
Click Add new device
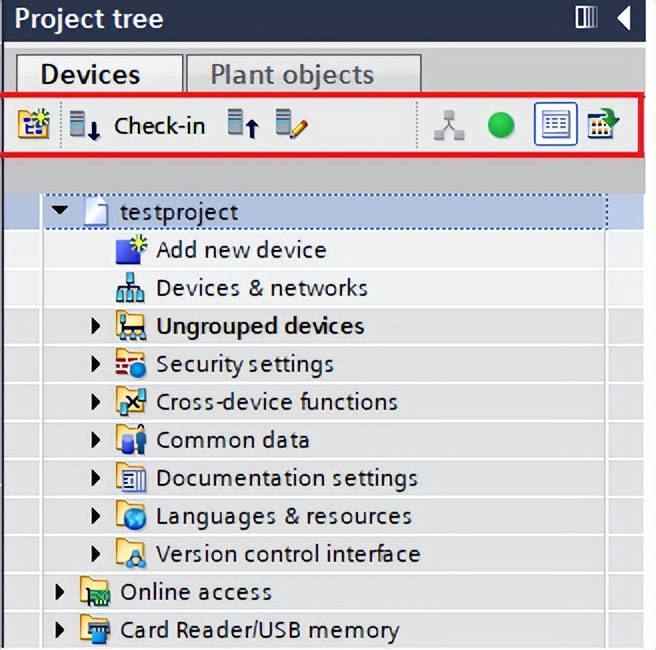(x=240, y=250)
